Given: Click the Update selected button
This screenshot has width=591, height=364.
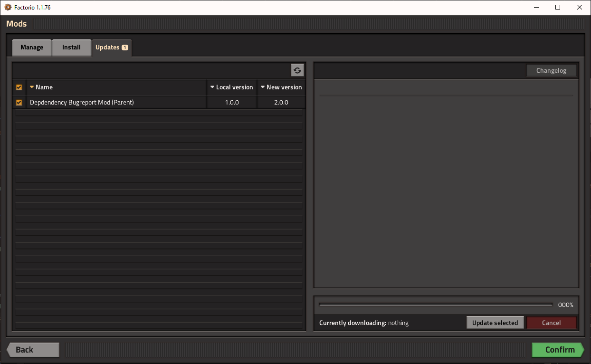Looking at the screenshot, I should 495,323.
